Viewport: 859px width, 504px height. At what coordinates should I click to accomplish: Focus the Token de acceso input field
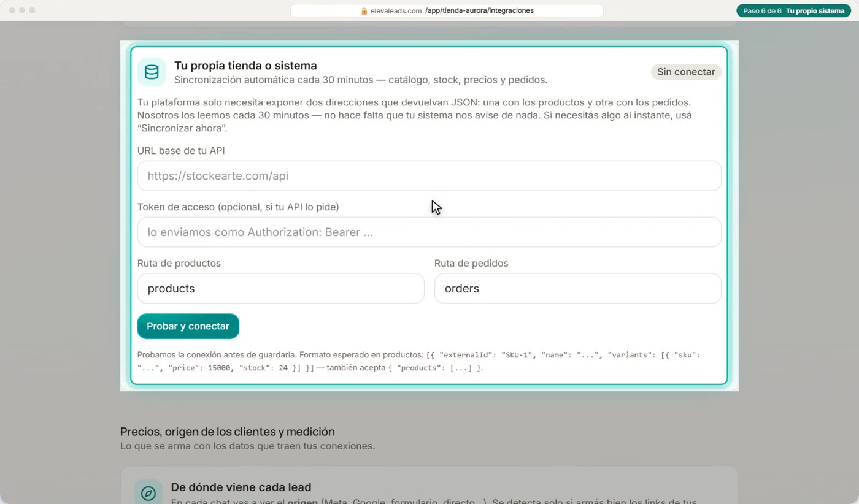[x=429, y=232]
